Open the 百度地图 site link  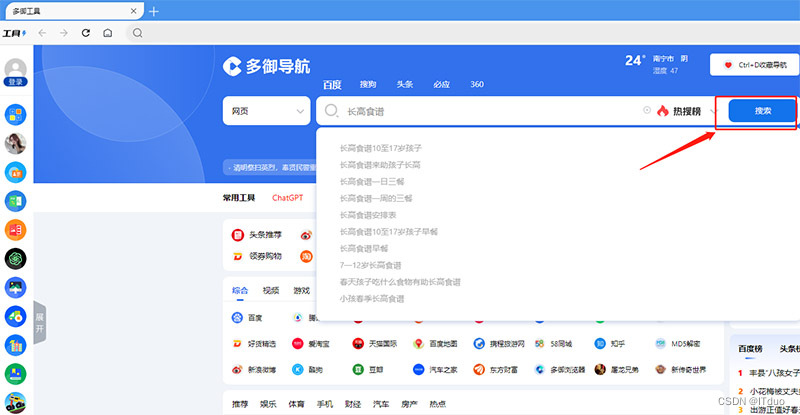(435, 344)
